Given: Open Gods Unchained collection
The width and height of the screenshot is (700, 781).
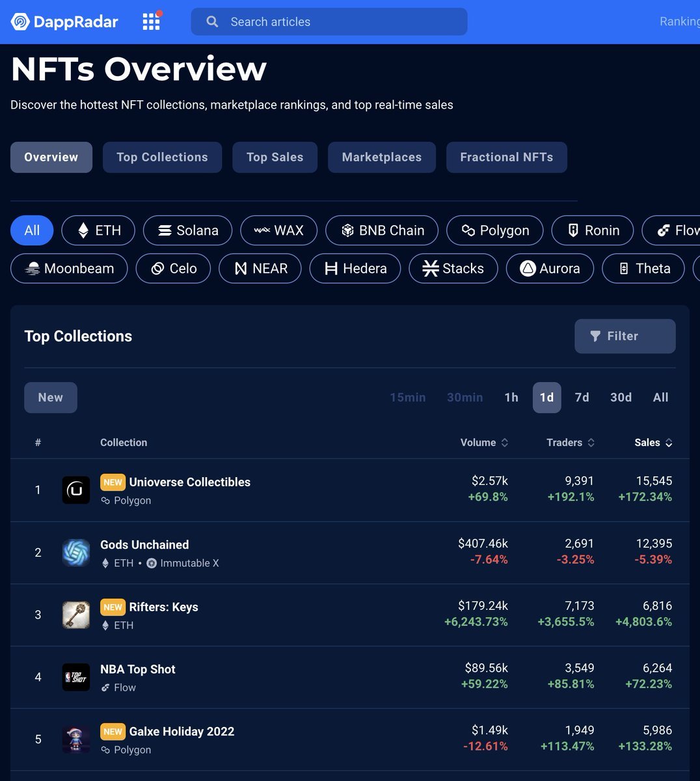Looking at the screenshot, I should point(144,545).
